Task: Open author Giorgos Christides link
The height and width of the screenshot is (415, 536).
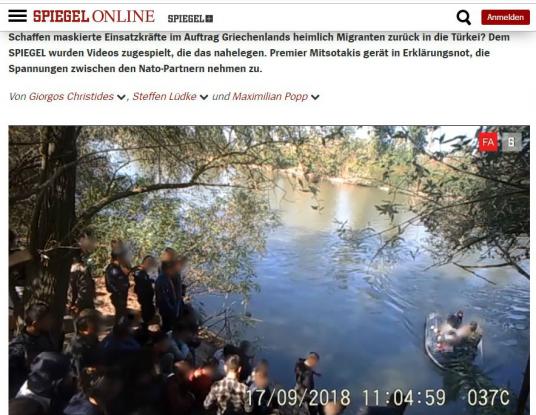Action: click(x=71, y=96)
